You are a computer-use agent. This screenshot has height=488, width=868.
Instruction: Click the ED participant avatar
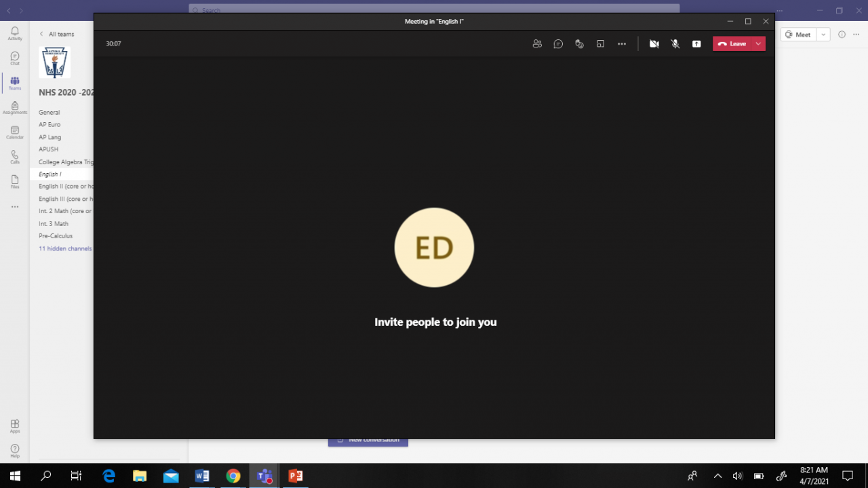point(434,247)
